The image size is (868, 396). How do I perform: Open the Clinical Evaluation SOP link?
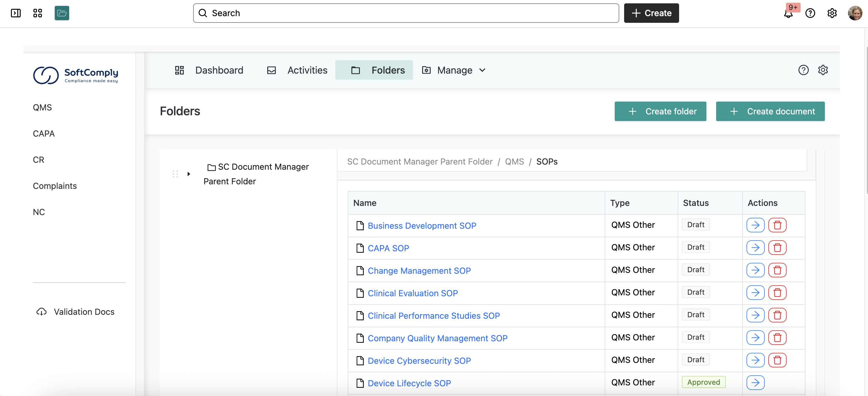(412, 293)
